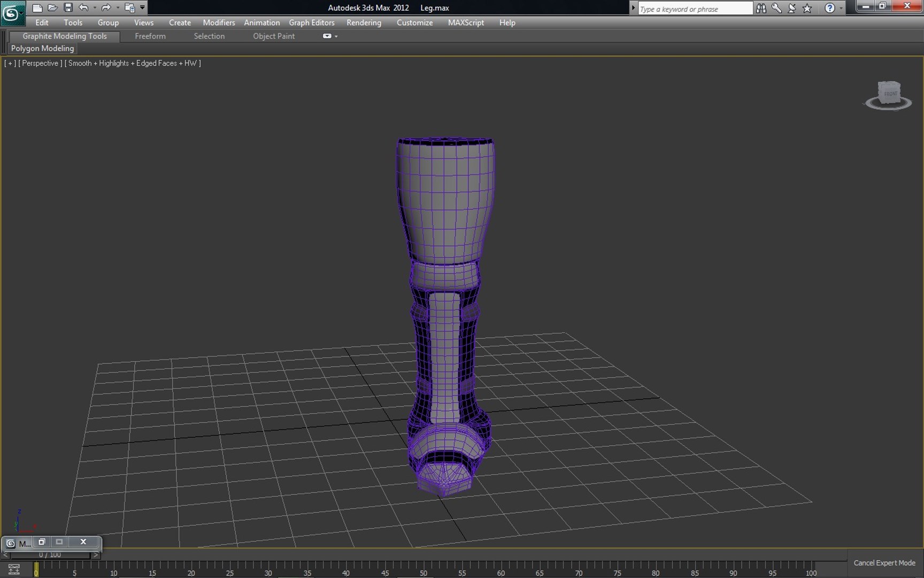Select the Graphite Modeling Tools tab

65,36
